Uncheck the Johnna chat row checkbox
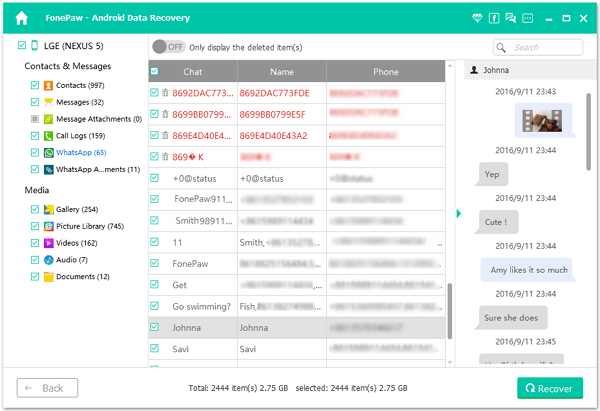Viewport: 600px width, 411px height. [154, 327]
